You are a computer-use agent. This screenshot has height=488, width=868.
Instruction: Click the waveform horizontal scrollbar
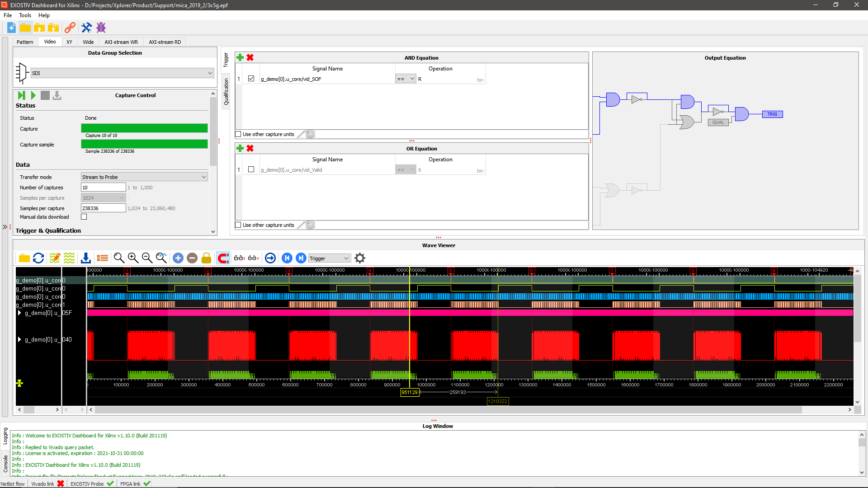click(448, 410)
